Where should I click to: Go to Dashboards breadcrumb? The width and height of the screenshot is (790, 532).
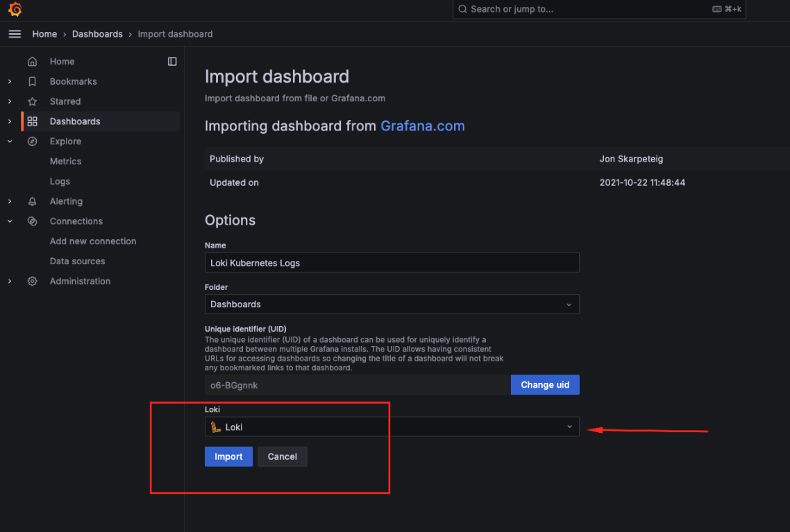[97, 34]
